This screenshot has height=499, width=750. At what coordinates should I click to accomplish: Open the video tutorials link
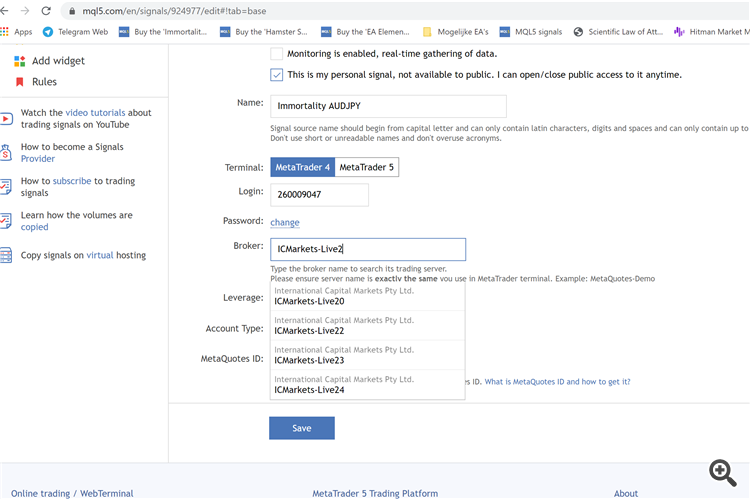click(x=95, y=113)
